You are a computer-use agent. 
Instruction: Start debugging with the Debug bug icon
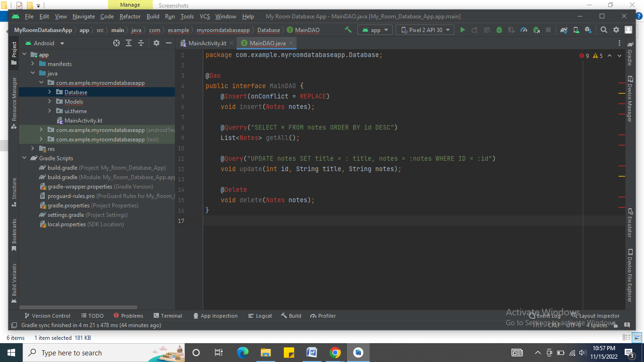[499, 29]
